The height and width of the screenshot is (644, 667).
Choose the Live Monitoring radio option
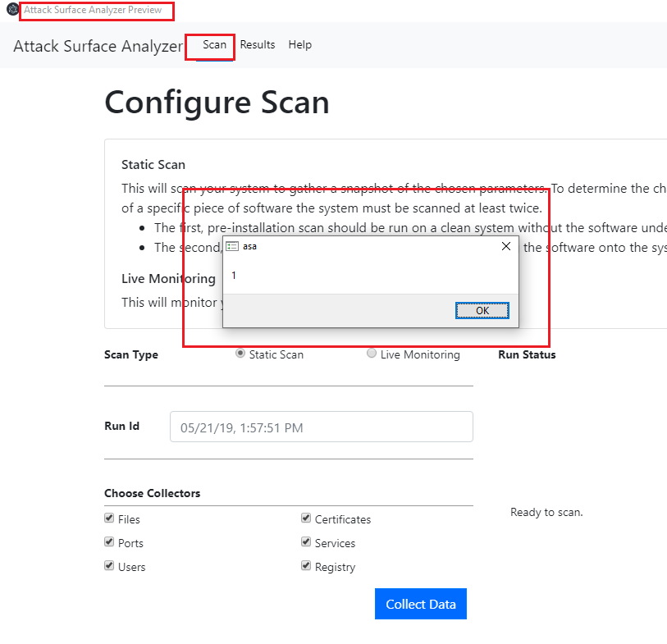tap(372, 354)
